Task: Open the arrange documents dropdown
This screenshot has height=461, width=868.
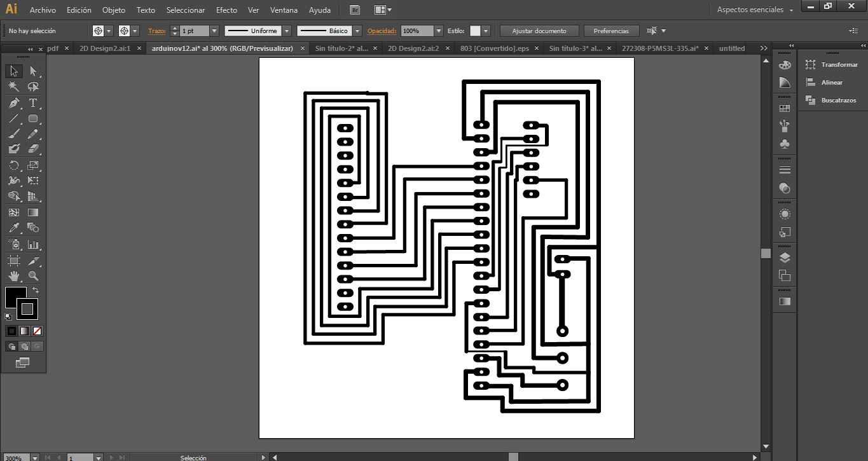Action: click(x=383, y=10)
